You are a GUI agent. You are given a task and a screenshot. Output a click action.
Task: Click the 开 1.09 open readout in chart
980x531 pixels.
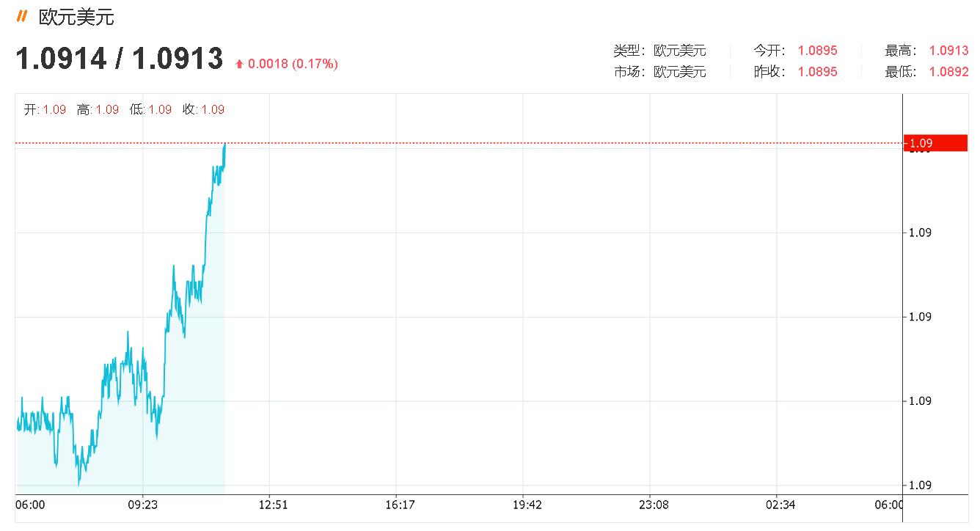coord(45,109)
